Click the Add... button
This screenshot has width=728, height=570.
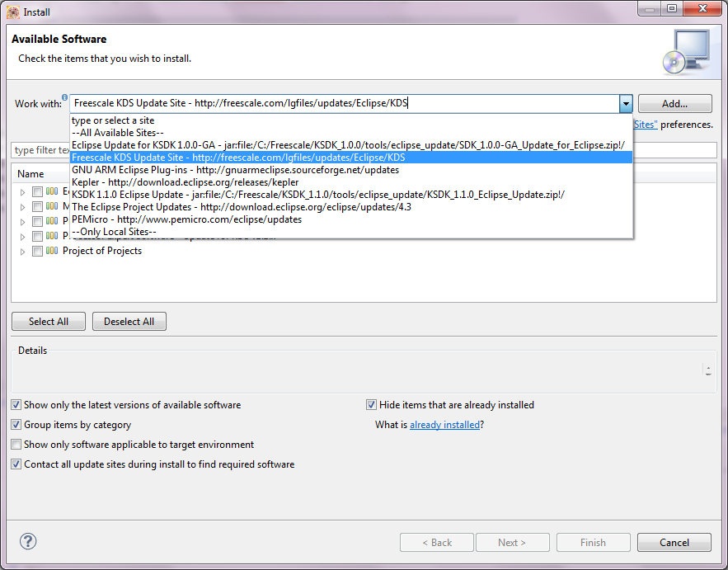point(674,104)
